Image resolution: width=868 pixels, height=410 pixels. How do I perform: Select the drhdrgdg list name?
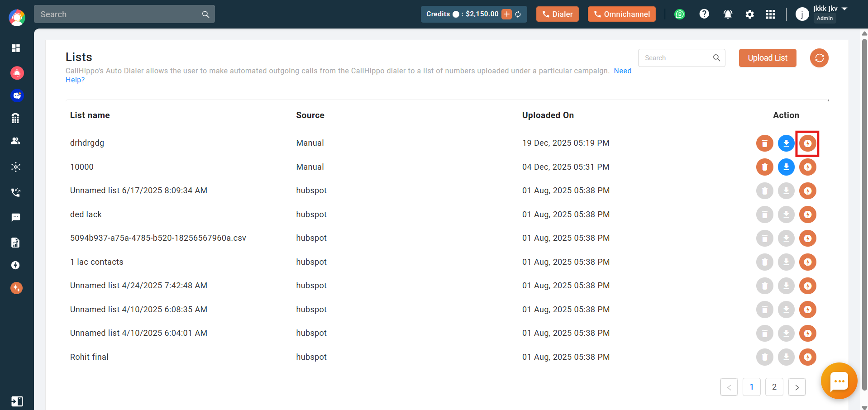pos(87,143)
